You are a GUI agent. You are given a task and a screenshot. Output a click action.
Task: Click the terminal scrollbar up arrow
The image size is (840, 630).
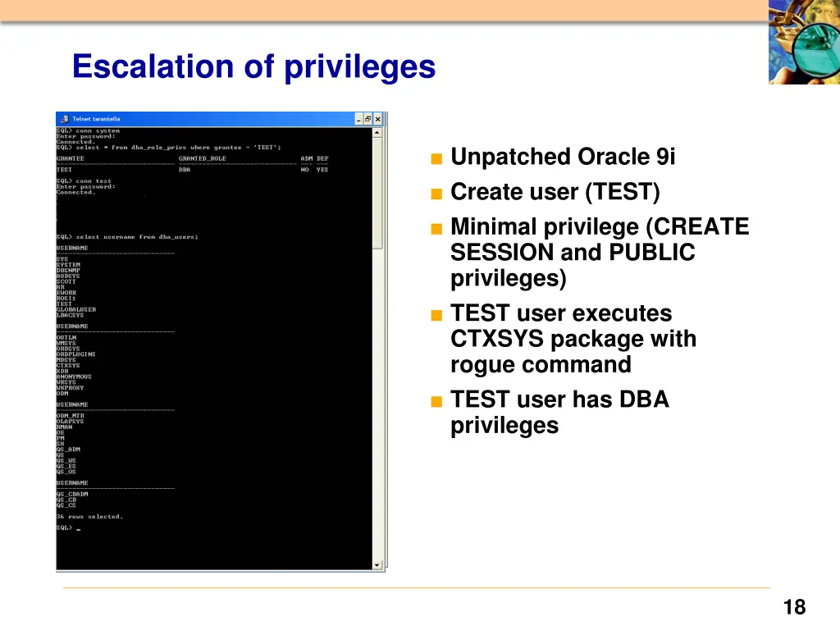tap(377, 132)
